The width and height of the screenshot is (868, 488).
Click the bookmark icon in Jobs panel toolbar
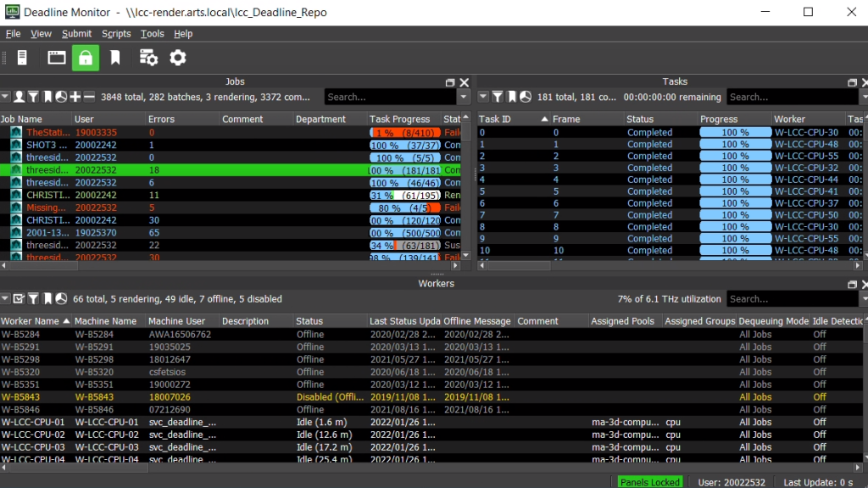pyautogui.click(x=47, y=97)
